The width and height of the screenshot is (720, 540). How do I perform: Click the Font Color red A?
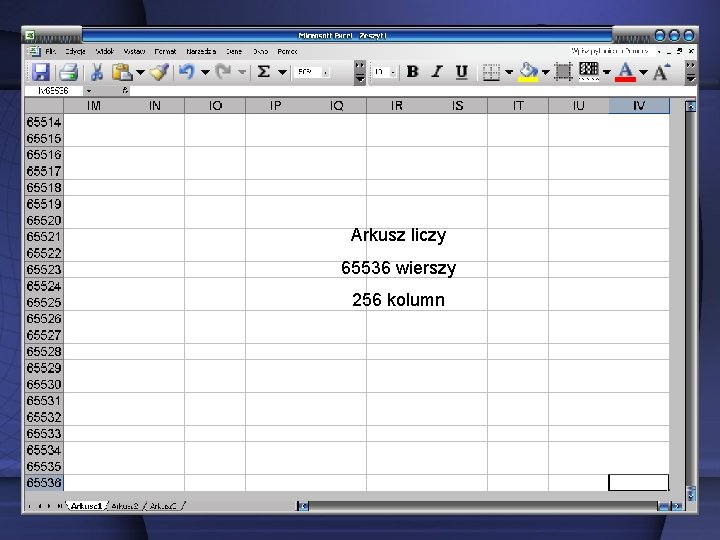tap(625, 72)
